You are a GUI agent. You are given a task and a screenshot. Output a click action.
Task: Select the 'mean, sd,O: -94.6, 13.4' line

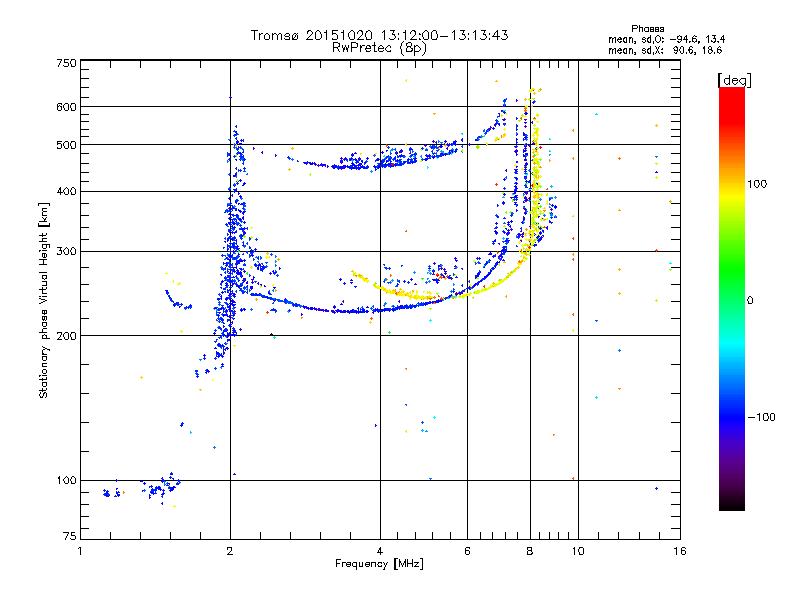click(666, 39)
